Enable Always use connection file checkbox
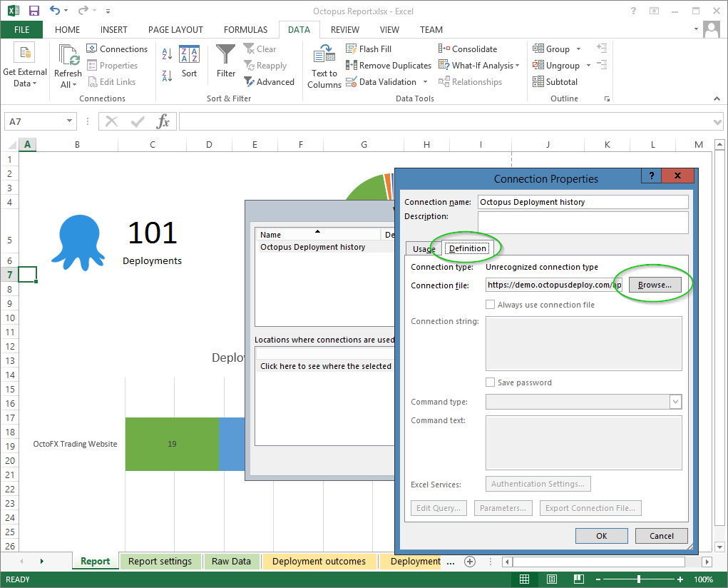The height and width of the screenshot is (588, 728). (x=490, y=305)
